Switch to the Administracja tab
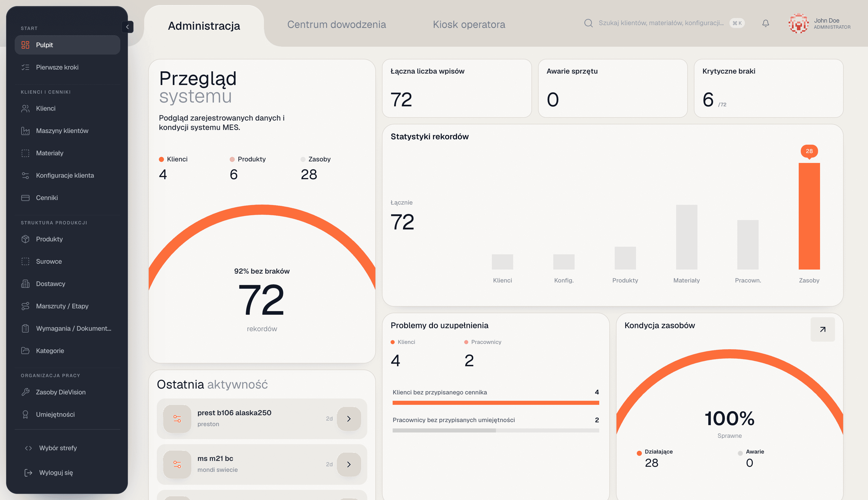The height and width of the screenshot is (500, 868). pyautogui.click(x=204, y=26)
